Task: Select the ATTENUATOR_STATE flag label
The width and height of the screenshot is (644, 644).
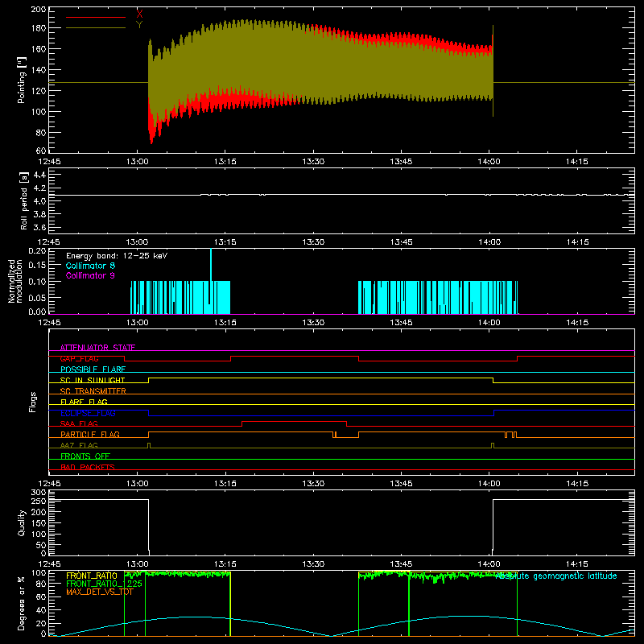Action: pyautogui.click(x=97, y=348)
